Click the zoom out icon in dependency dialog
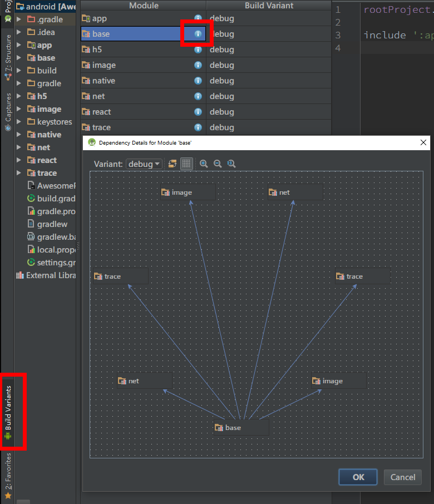The height and width of the screenshot is (504, 434). 218,164
